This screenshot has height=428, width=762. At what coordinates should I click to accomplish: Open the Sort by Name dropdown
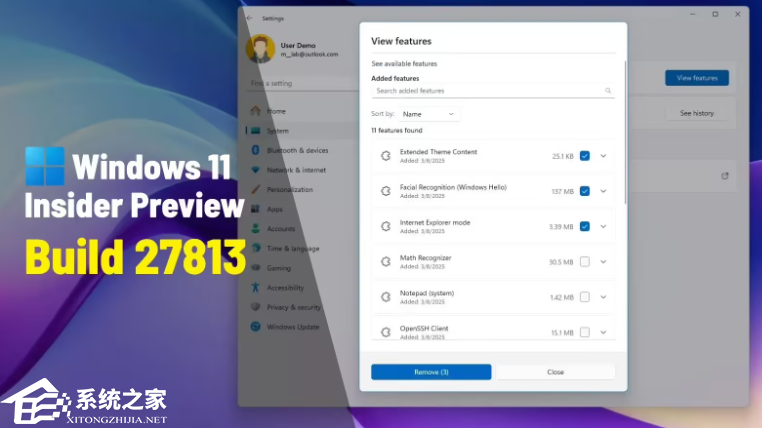tap(429, 114)
